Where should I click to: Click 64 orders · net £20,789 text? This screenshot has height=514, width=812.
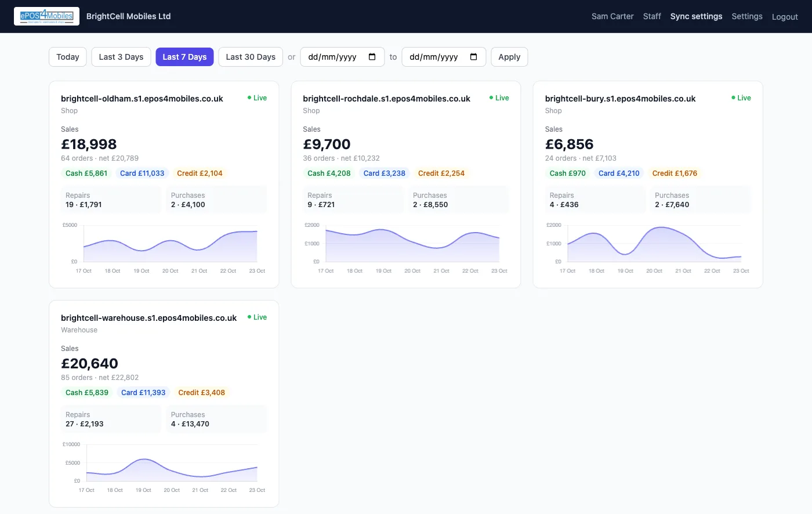click(x=100, y=158)
